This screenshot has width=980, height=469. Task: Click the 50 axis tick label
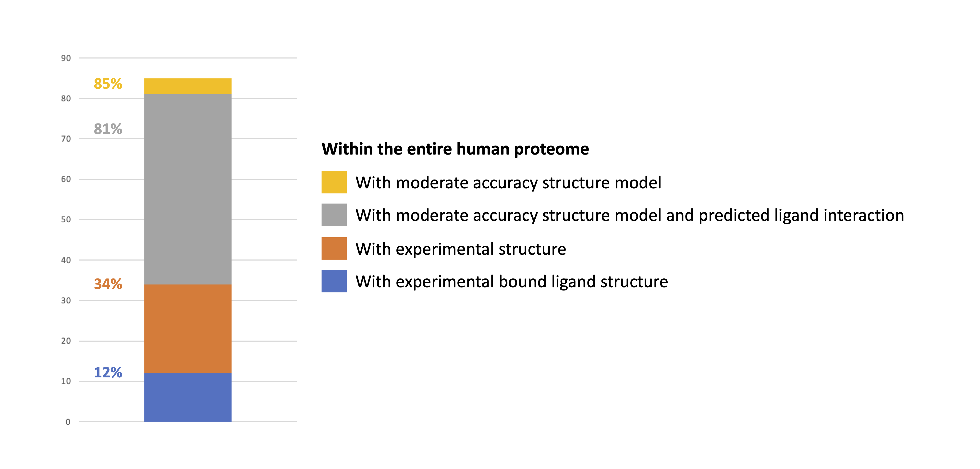[66, 219]
